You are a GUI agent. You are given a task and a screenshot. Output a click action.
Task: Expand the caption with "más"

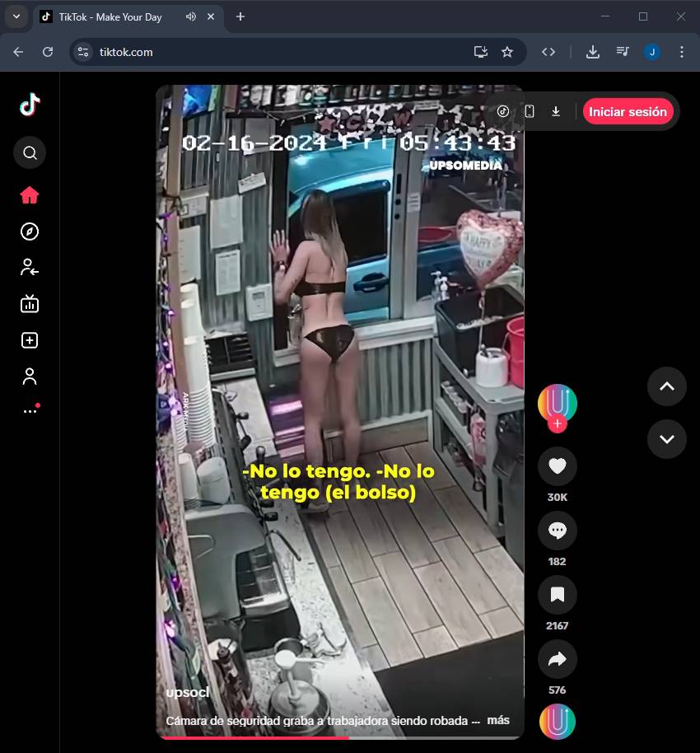coord(498,720)
